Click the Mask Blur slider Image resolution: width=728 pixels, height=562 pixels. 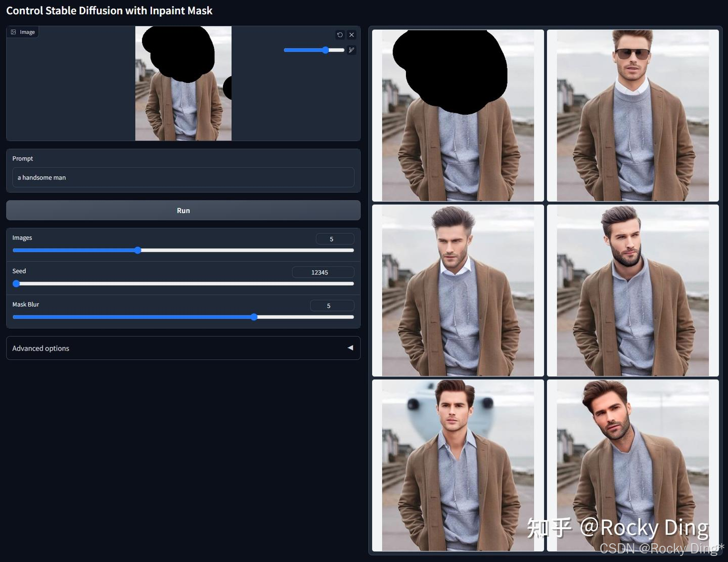[253, 317]
